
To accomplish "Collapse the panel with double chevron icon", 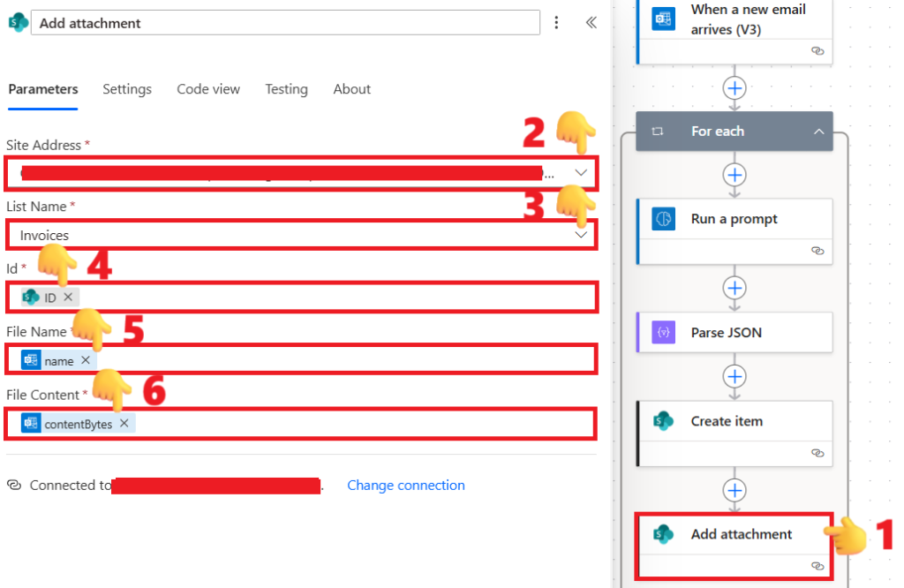I will [591, 23].
